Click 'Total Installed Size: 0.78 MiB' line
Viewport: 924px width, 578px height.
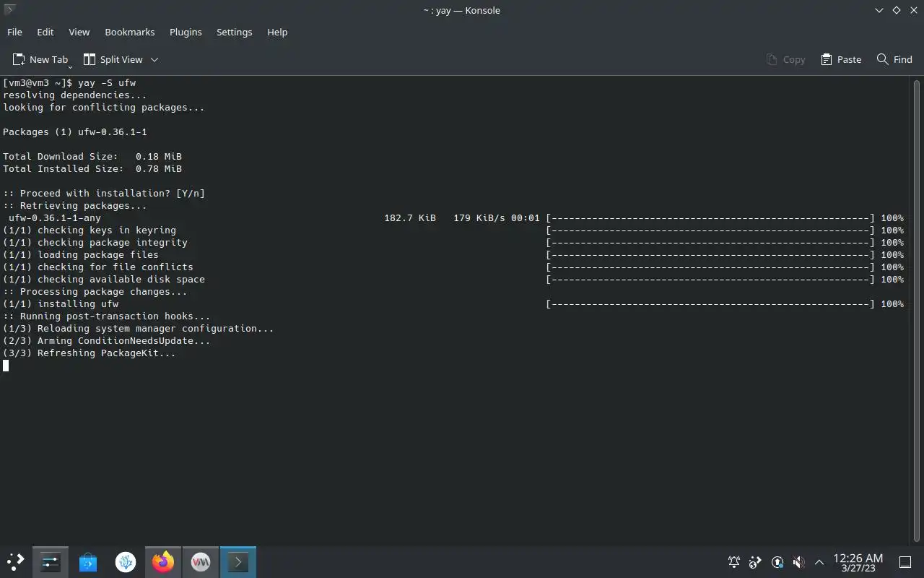[x=92, y=168]
